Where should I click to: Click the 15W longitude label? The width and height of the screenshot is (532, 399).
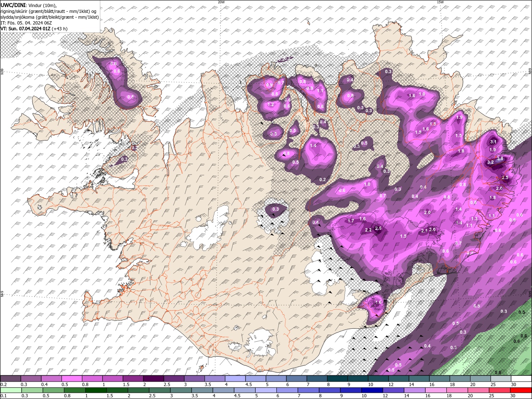click(x=440, y=2)
